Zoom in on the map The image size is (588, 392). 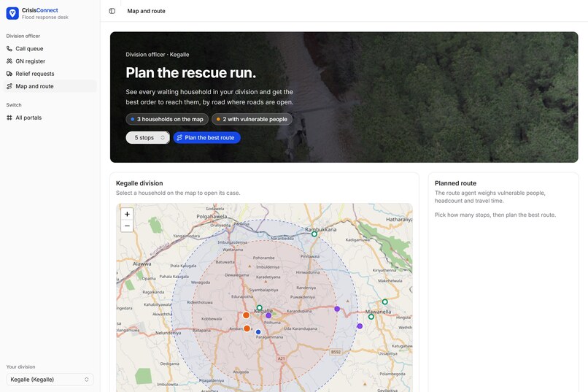[x=127, y=214]
